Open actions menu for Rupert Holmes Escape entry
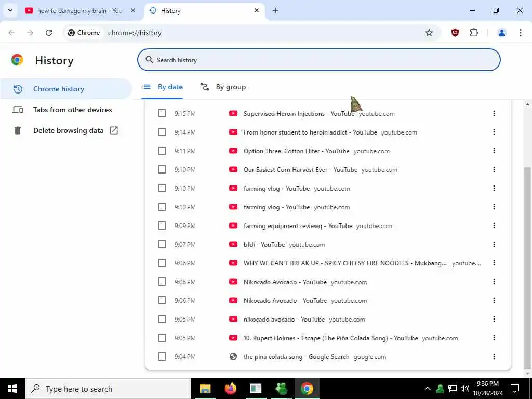Screen dimensions: 532x399 pos(494,338)
